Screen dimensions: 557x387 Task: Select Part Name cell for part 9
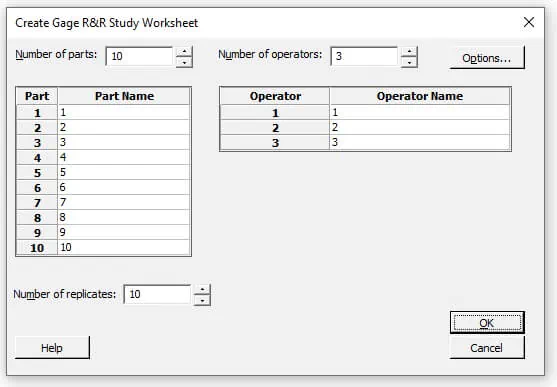point(124,232)
